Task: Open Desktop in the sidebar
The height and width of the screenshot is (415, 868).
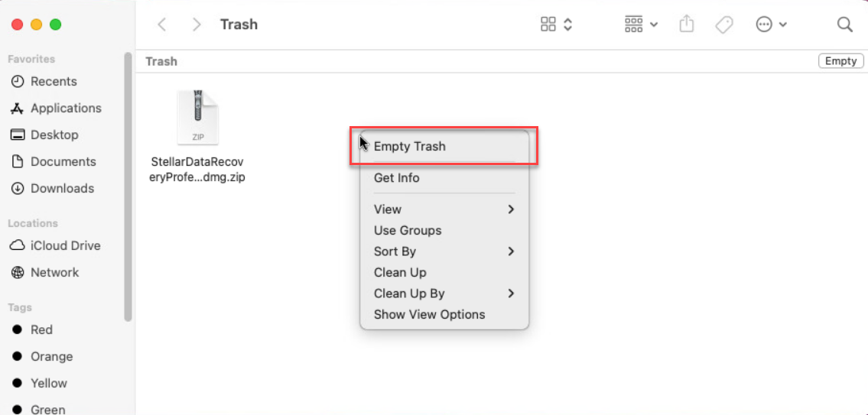Action: tap(54, 135)
